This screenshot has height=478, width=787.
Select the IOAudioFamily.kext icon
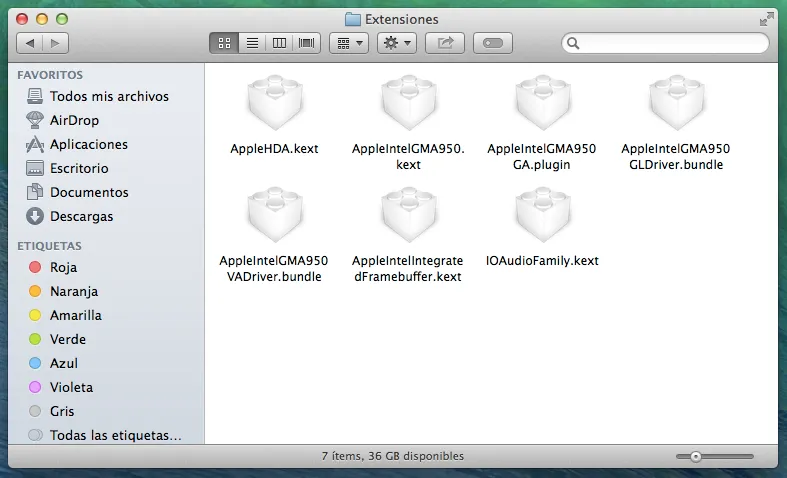(543, 215)
